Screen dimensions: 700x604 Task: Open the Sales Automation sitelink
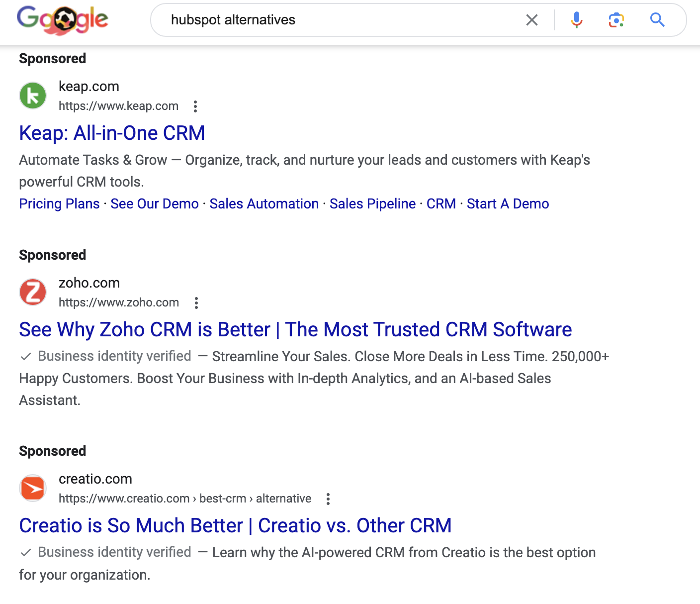coord(264,203)
